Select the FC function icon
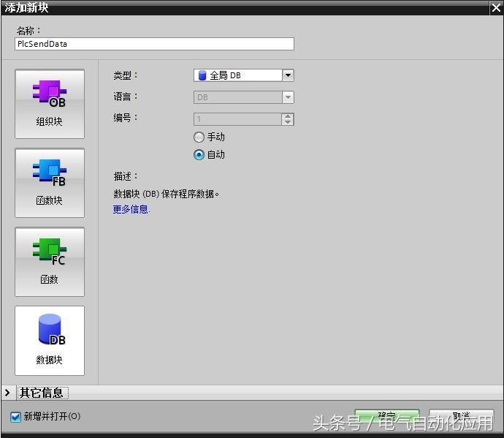 [x=50, y=262]
